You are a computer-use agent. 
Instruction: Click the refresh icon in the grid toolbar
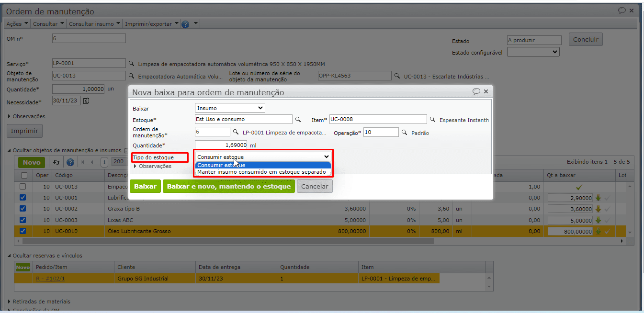(56, 162)
